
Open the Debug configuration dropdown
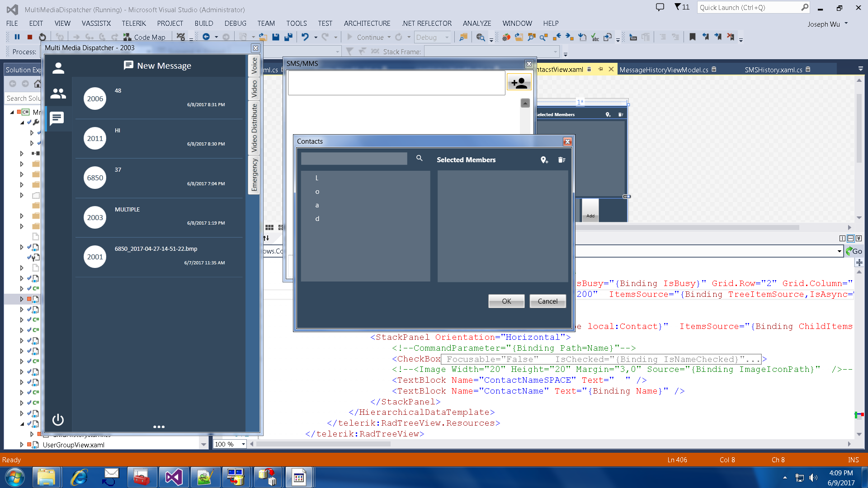coord(447,38)
